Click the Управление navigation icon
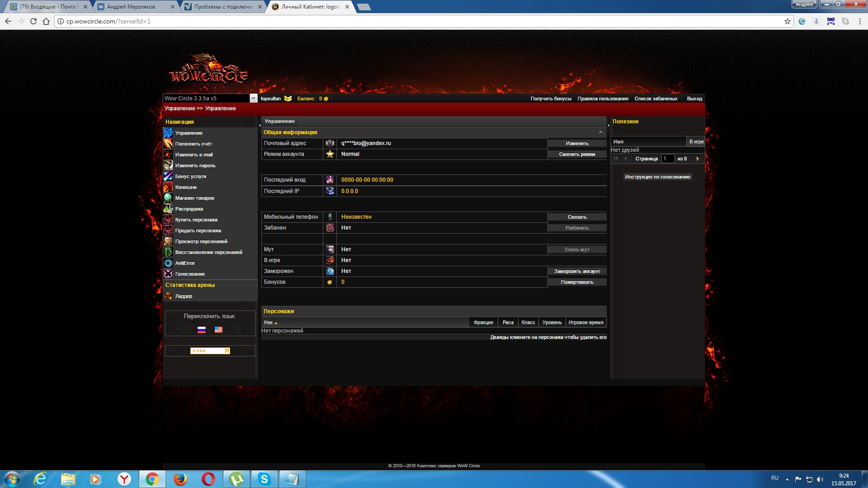This screenshot has height=488, width=868. 168,133
